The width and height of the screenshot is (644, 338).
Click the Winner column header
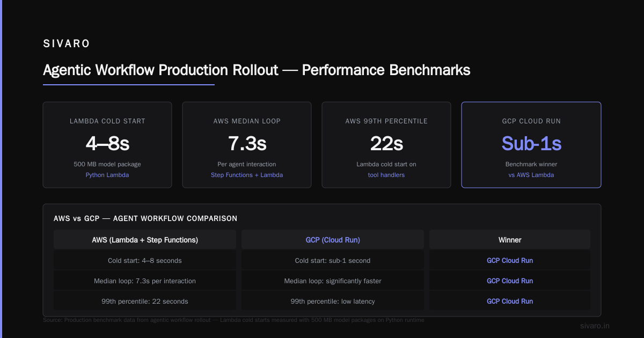tap(510, 240)
